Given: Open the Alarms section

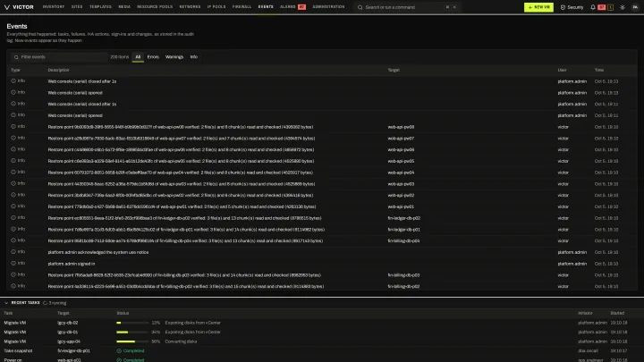Looking at the screenshot, I should [287, 7].
